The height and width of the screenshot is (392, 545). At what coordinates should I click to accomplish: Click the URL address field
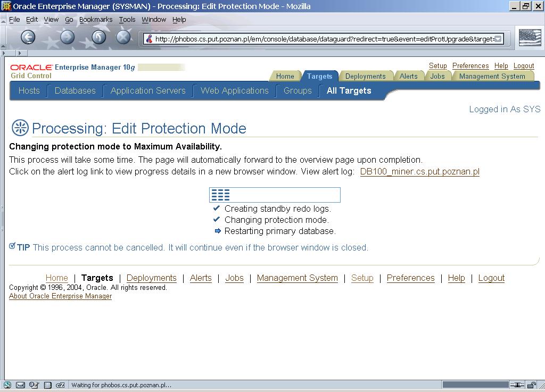[323, 39]
